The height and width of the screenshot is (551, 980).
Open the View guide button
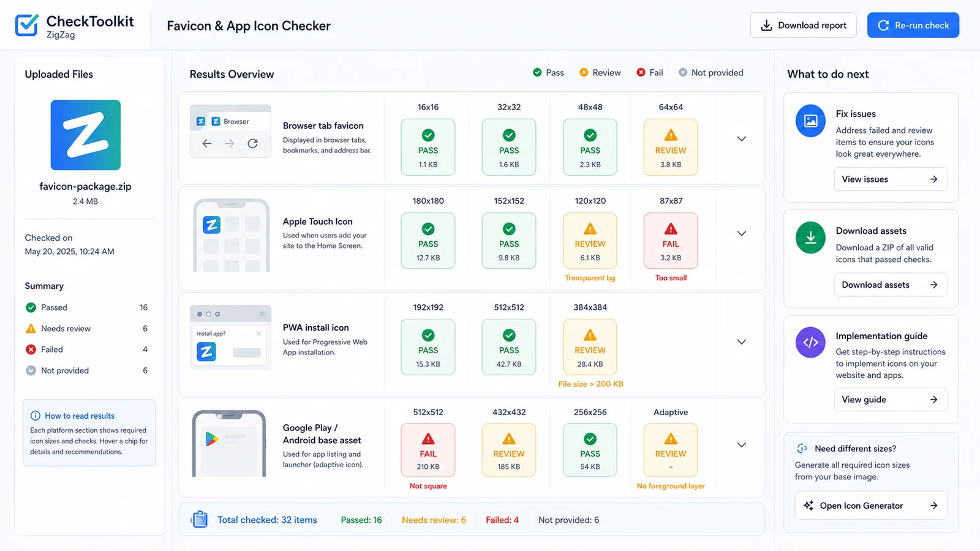coord(891,400)
